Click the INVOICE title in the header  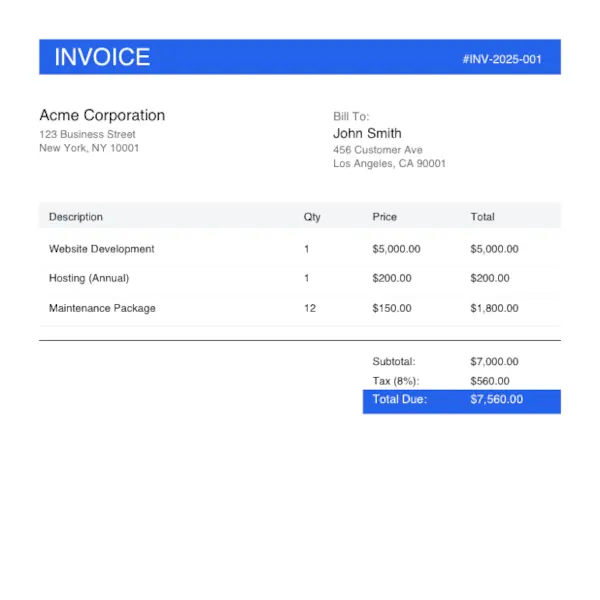click(102, 57)
